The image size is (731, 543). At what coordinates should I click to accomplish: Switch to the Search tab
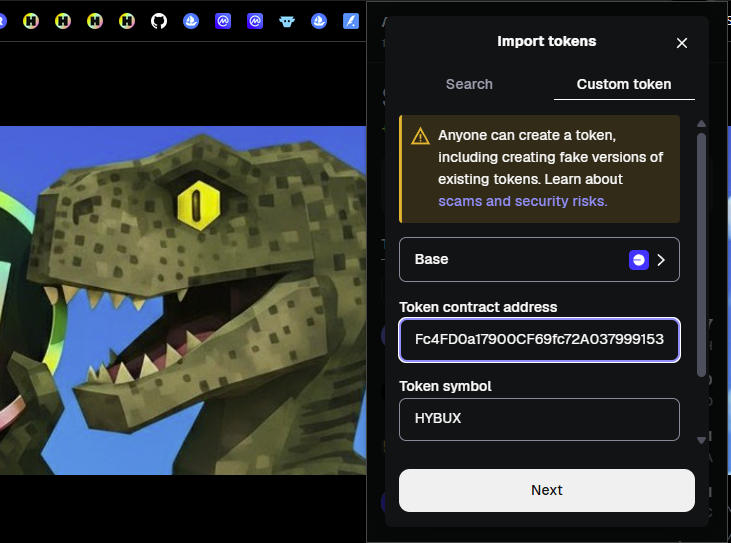tap(469, 84)
